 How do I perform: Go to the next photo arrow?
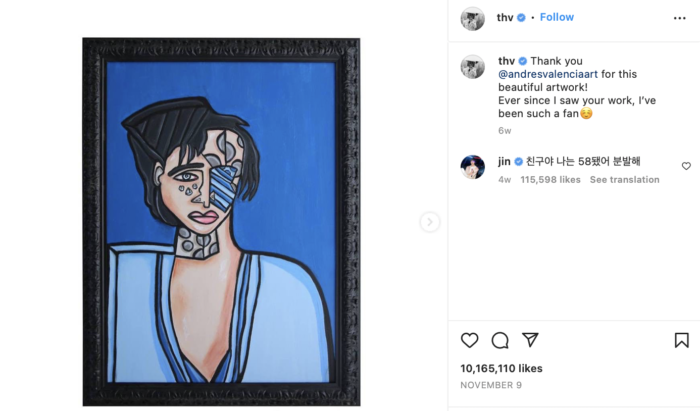coord(430,222)
